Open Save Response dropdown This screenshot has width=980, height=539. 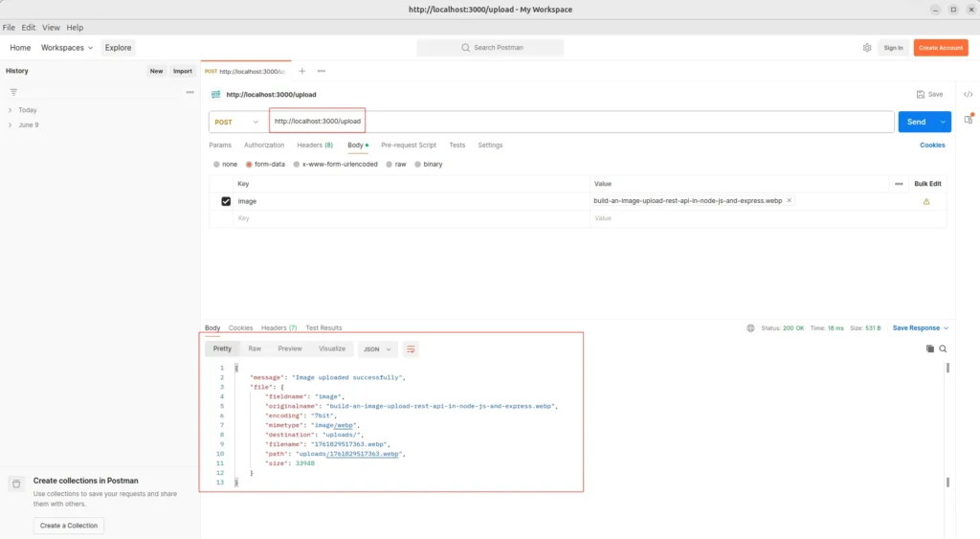[x=921, y=327]
